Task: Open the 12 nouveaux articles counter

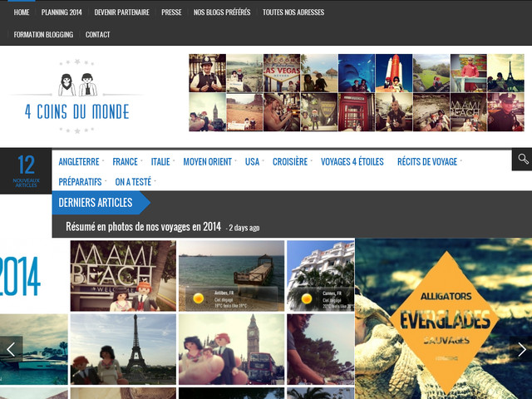Action: pos(26,170)
